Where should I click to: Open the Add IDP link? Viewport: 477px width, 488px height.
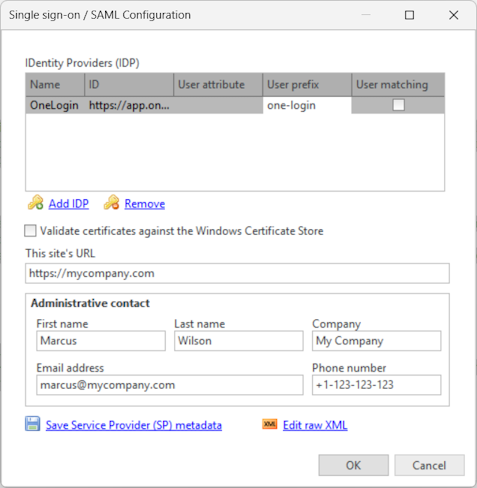pyautogui.click(x=69, y=204)
